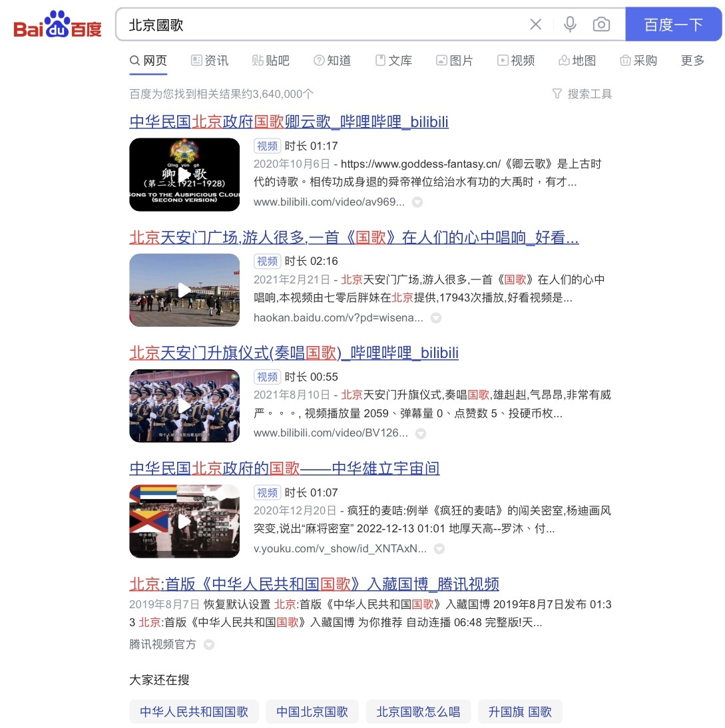The height and width of the screenshot is (728, 725).
Task: Click the 视频 tag beside 时长 01:17
Action: point(267,146)
